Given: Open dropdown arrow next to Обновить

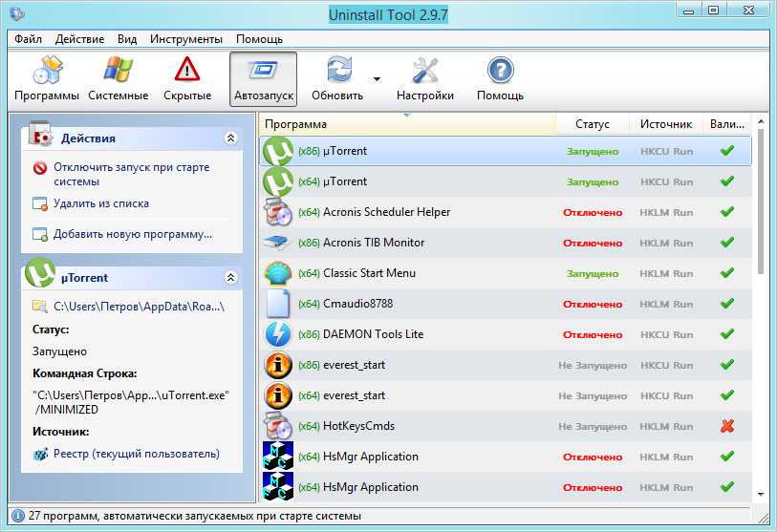Looking at the screenshot, I should (x=377, y=78).
